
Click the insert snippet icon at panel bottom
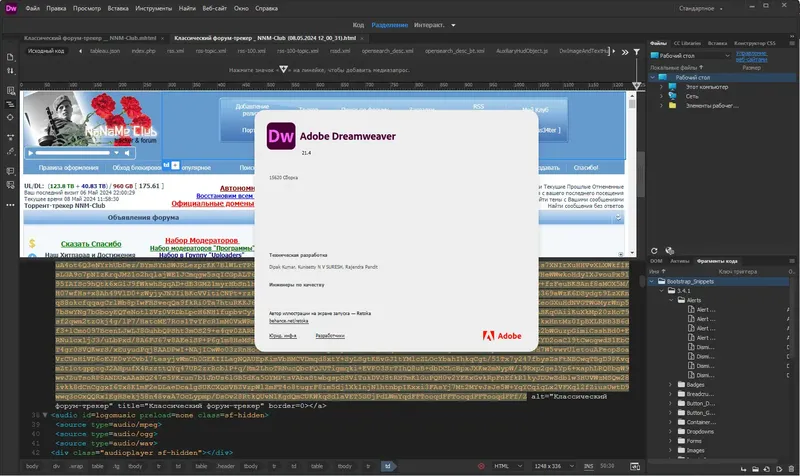coord(743,469)
